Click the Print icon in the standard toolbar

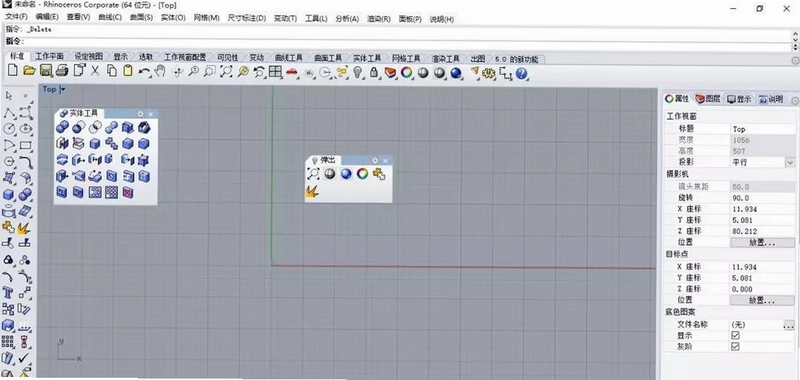62,71
